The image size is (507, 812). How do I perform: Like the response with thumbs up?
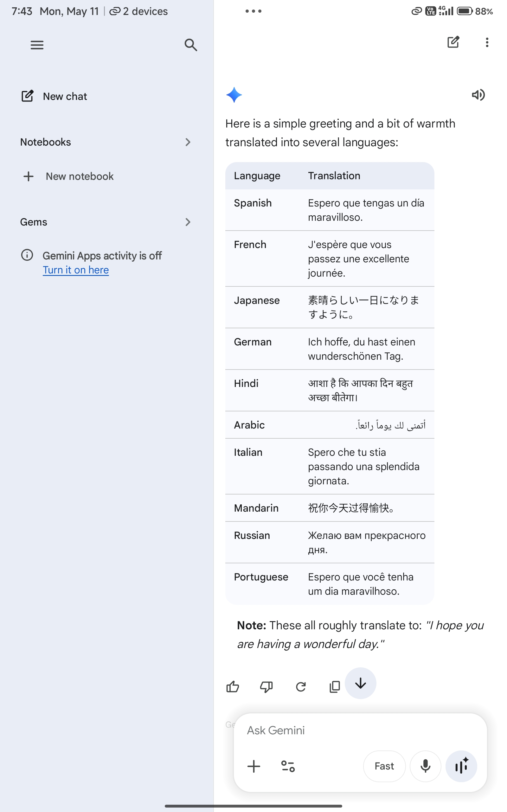pyautogui.click(x=233, y=687)
